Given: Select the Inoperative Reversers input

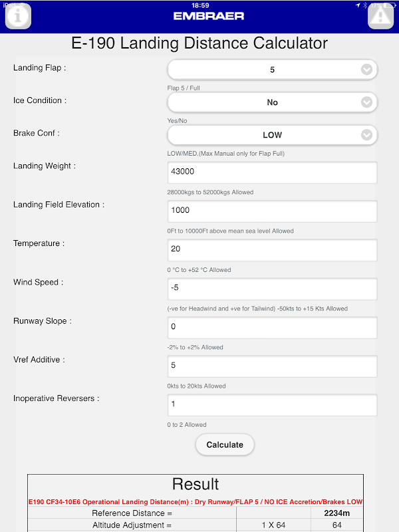Looking at the screenshot, I should click(x=272, y=405).
